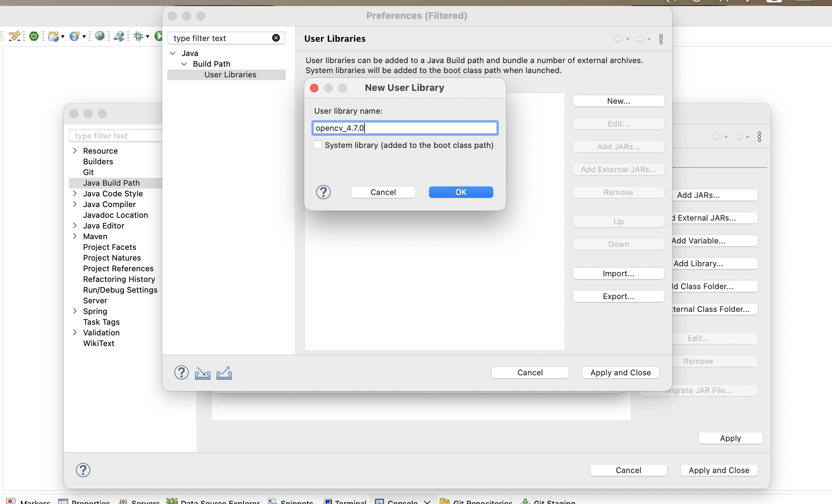832x504 pixels.
Task: Click the New... button
Action: 618,101
